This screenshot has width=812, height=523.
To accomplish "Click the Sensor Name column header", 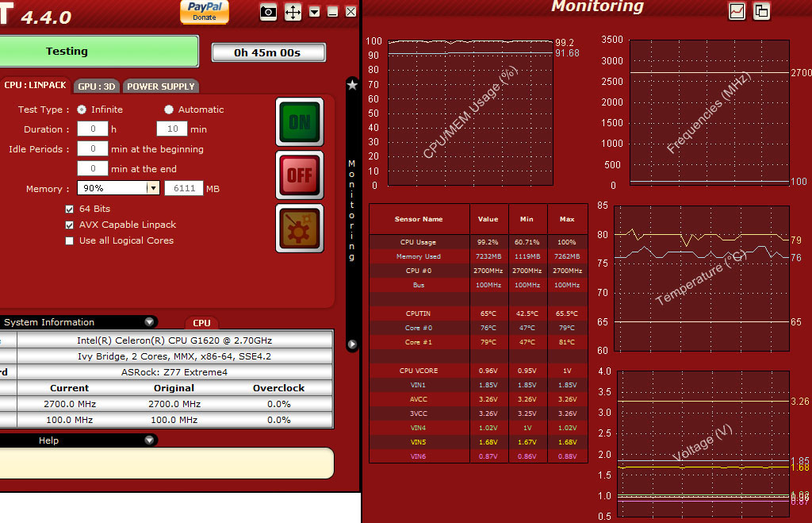I will (x=419, y=219).
